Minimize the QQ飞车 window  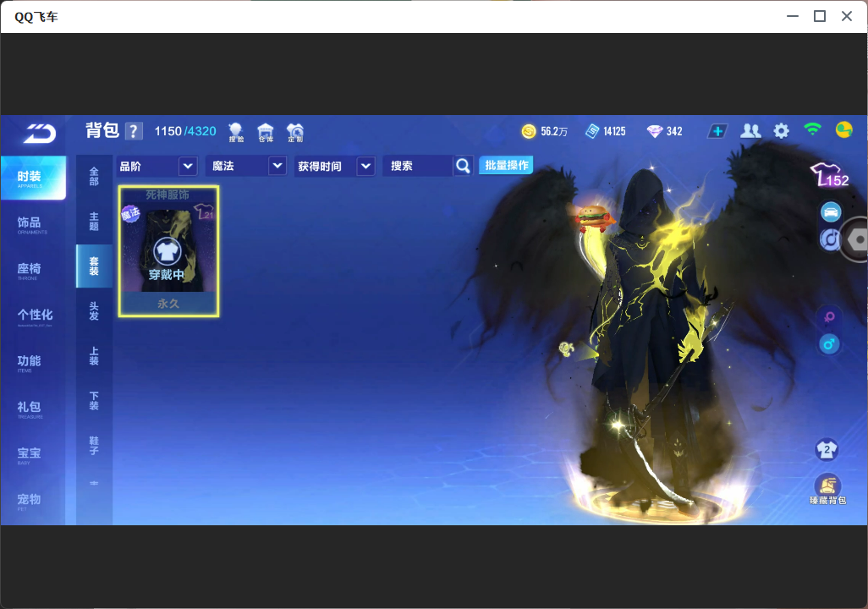pos(793,16)
